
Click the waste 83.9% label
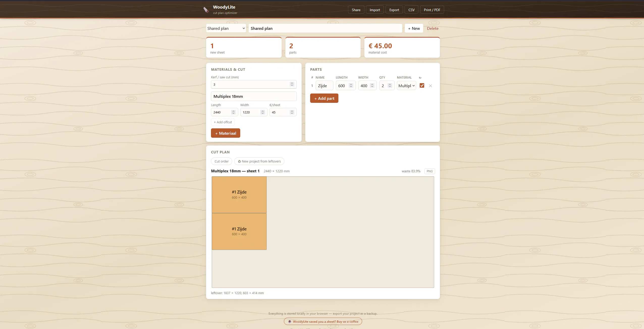411,171
